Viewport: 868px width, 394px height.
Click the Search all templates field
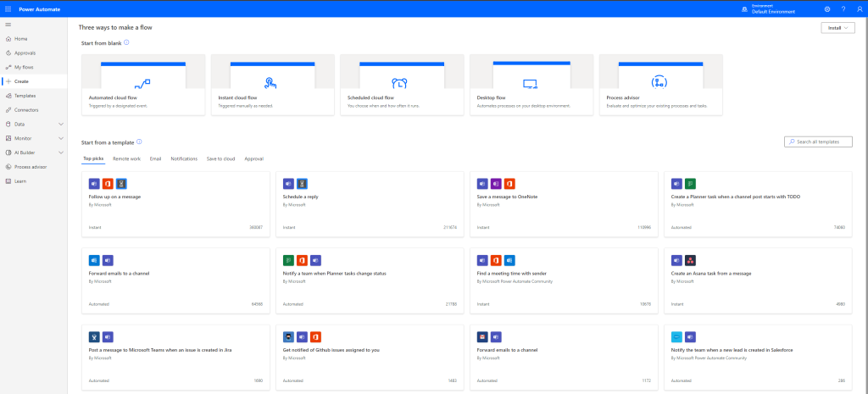pyautogui.click(x=818, y=142)
